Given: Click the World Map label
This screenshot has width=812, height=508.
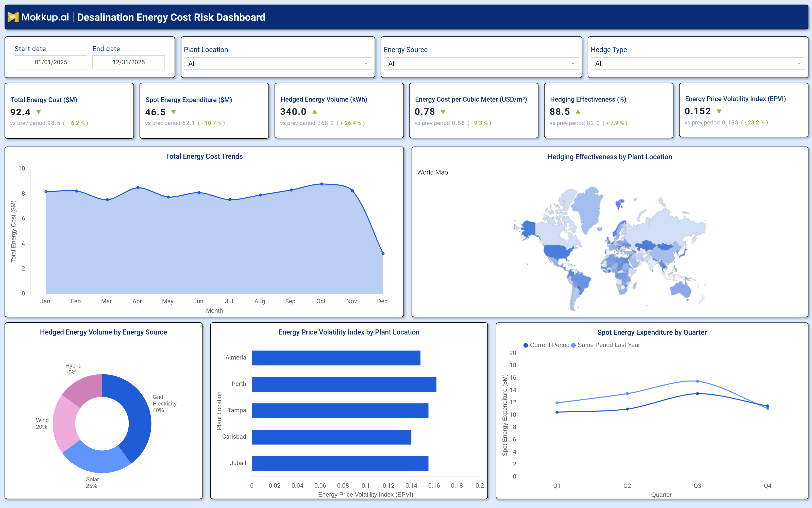Looking at the screenshot, I should coord(432,172).
